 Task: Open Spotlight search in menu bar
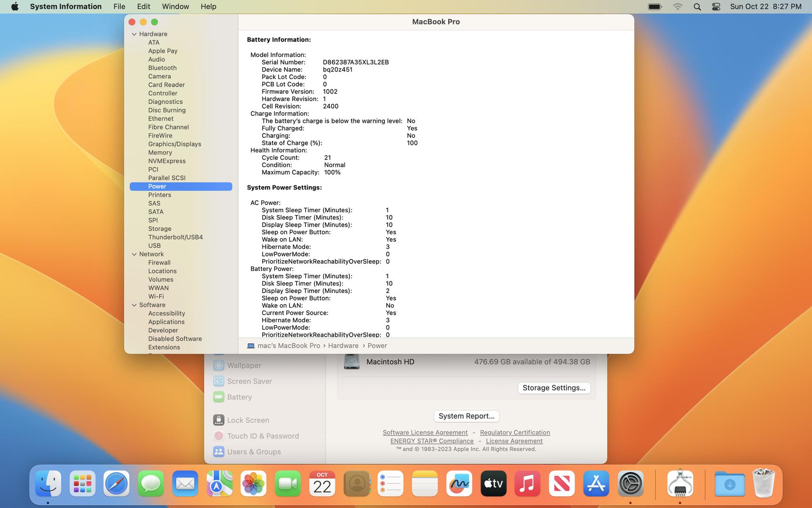tap(697, 7)
